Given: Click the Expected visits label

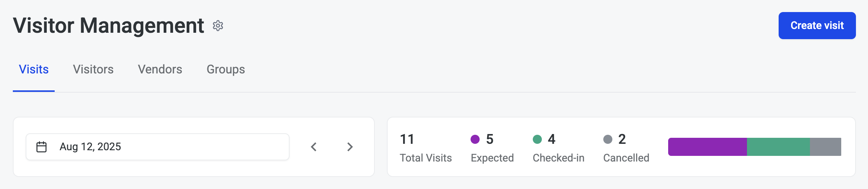Looking at the screenshot, I should 492,158.
